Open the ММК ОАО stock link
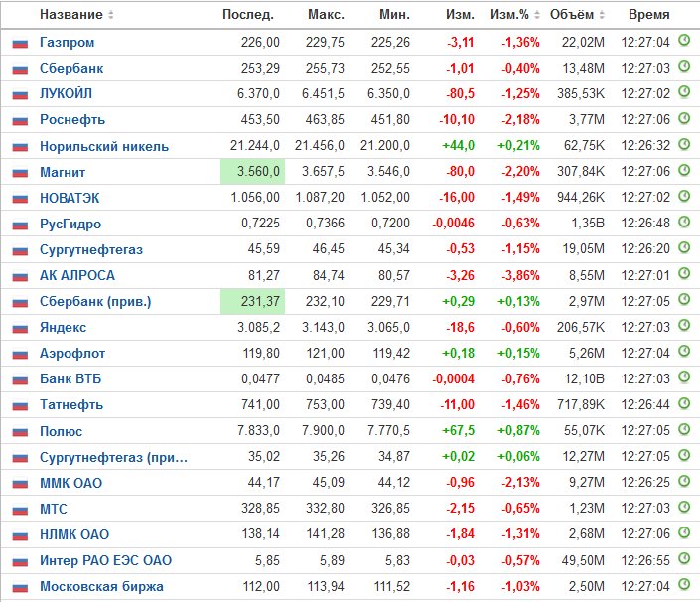Viewport: 700px width, 602px height. tap(70, 483)
